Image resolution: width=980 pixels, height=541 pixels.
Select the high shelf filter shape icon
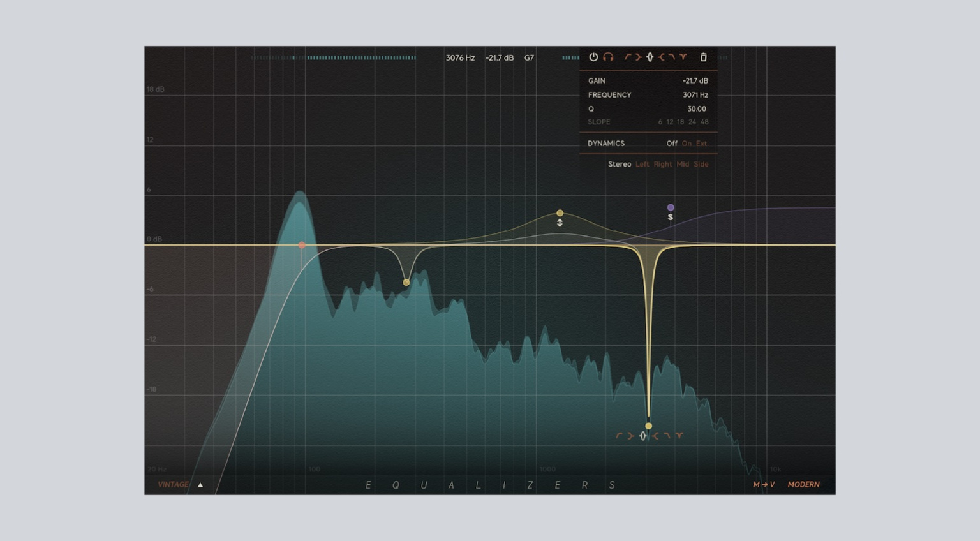click(662, 57)
